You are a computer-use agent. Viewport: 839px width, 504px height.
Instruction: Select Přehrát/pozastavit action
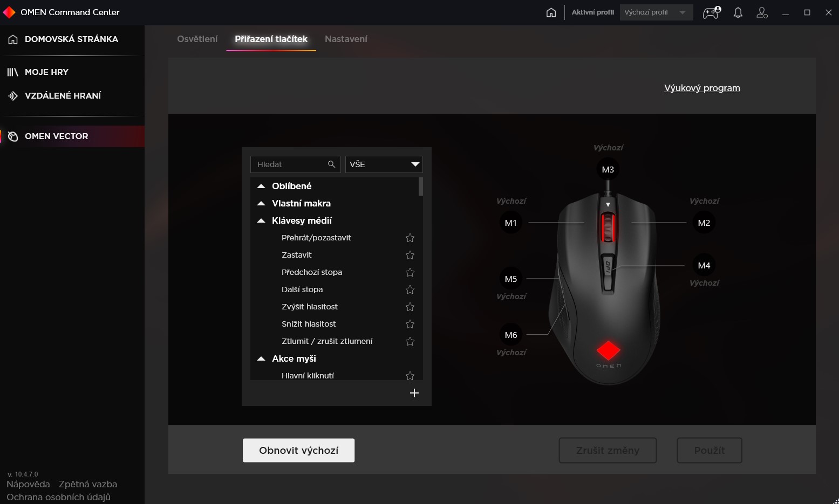(x=316, y=238)
